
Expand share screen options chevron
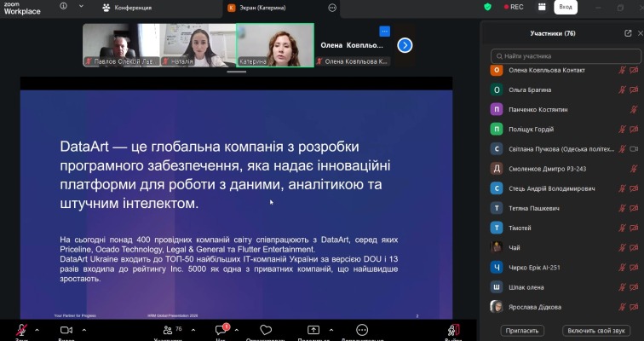click(331, 330)
